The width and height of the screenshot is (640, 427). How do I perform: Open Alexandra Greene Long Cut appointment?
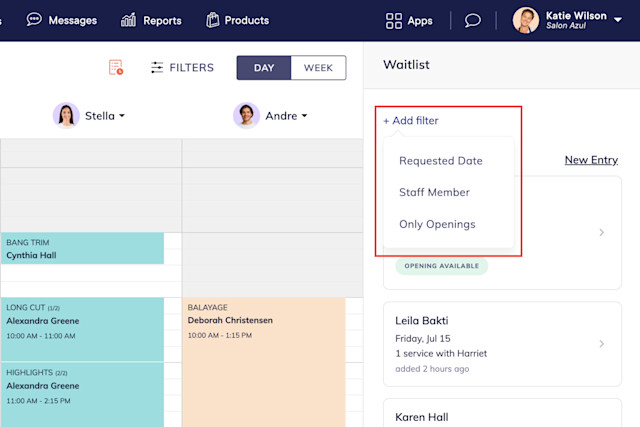(x=82, y=329)
